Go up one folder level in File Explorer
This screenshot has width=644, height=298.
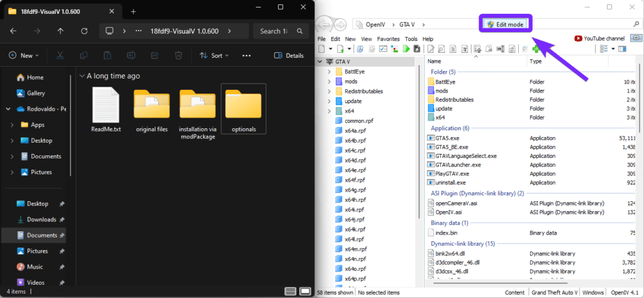click(x=61, y=31)
